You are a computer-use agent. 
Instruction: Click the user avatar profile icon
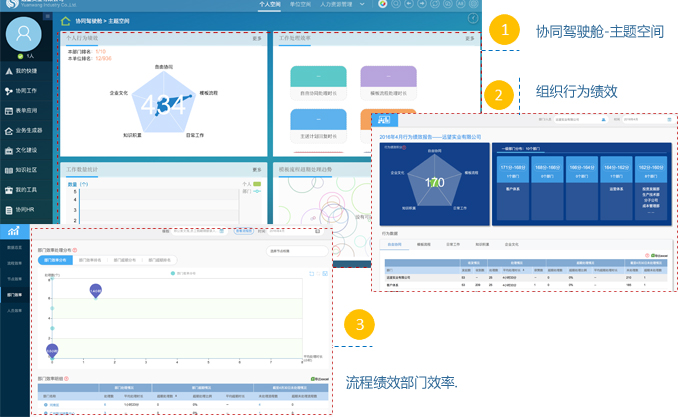coord(28,34)
